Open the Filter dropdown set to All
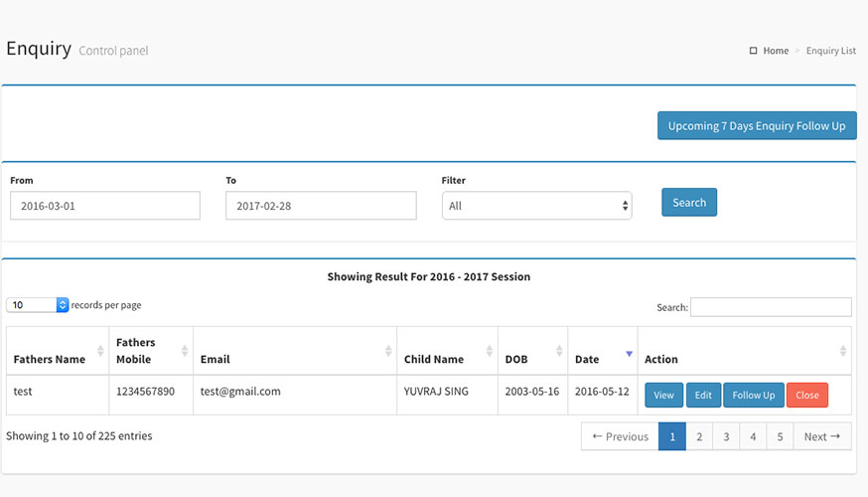868x497 pixels. pos(536,206)
